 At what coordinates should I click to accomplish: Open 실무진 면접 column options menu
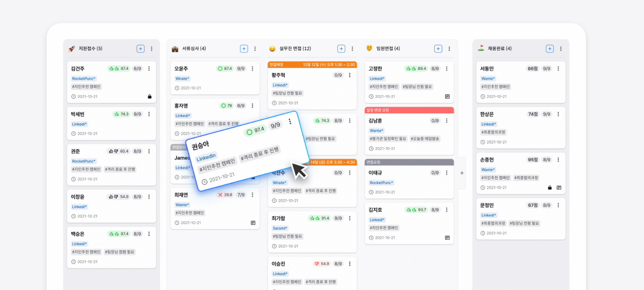tap(352, 48)
